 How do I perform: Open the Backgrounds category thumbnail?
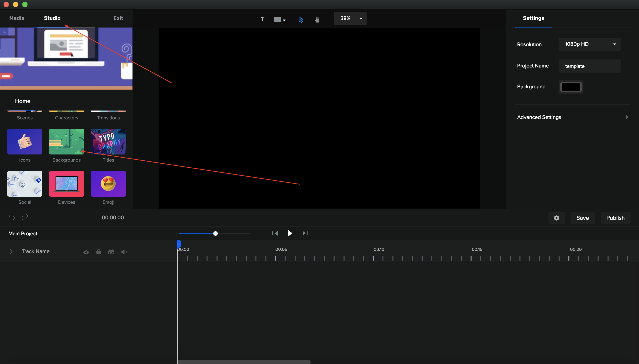tap(66, 142)
